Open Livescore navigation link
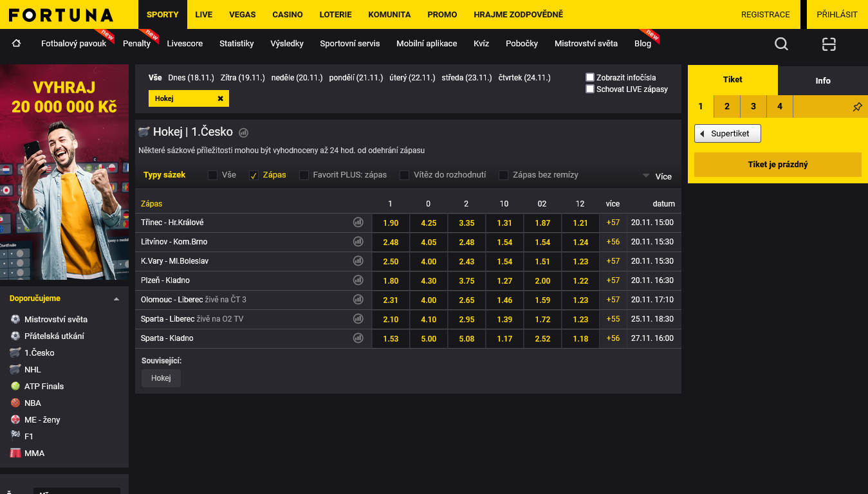Image resolution: width=868 pixels, height=494 pixels. 185,44
